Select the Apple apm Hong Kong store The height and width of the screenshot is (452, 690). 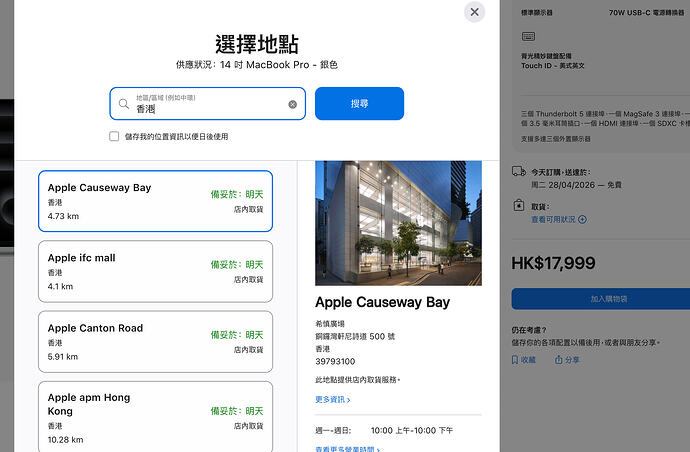coord(155,417)
